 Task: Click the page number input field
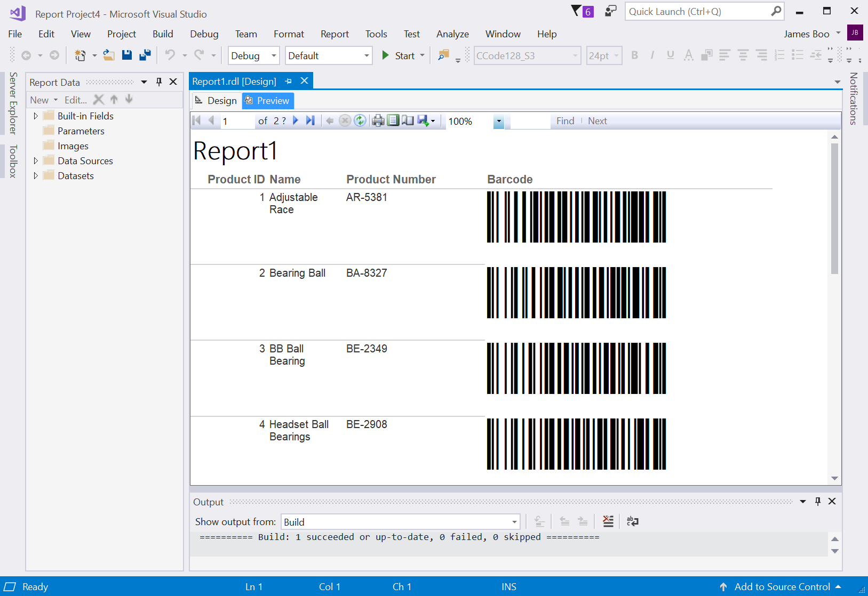coord(237,121)
